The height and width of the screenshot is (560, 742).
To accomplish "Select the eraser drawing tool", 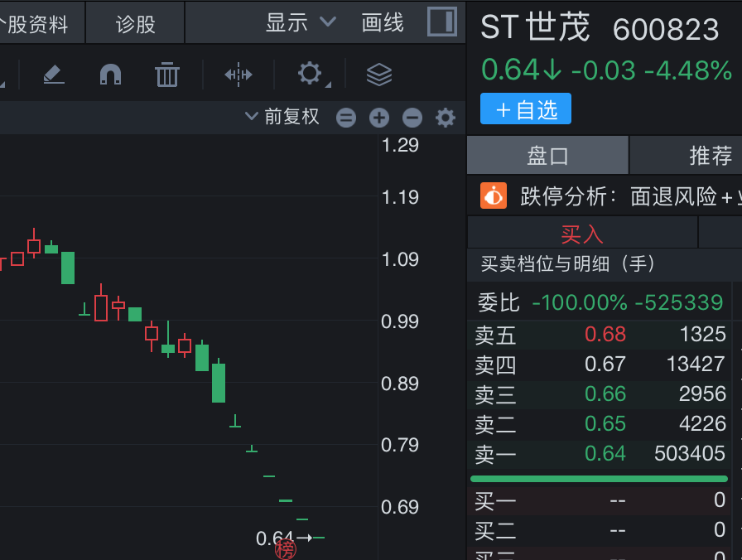I will (54, 75).
